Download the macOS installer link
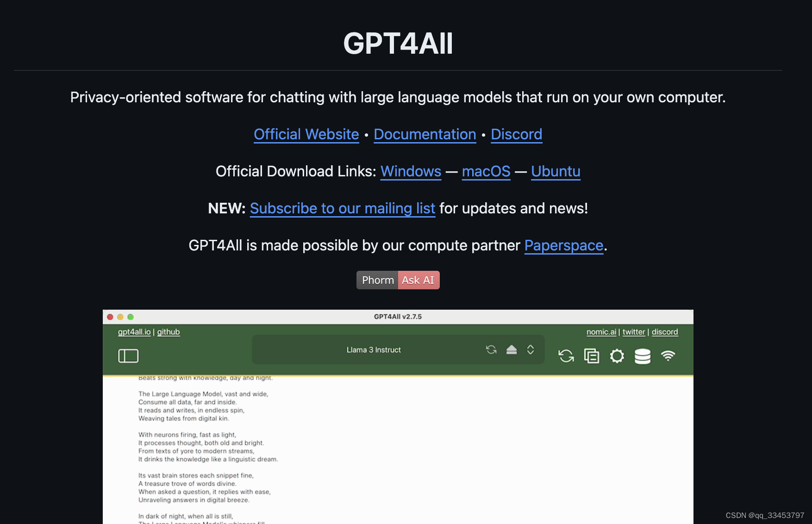Viewport: 812px width, 524px height. (x=486, y=171)
